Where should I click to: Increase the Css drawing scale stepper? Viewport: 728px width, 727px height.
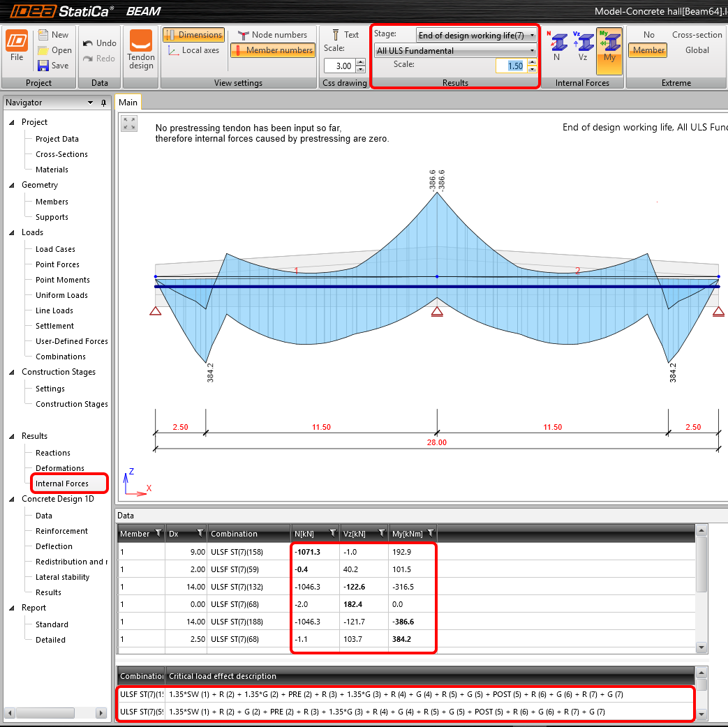click(360, 62)
